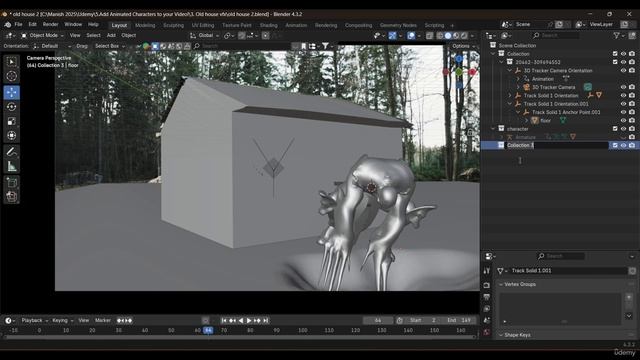
Task: Toggle viewport overlays
Action: coord(411,36)
